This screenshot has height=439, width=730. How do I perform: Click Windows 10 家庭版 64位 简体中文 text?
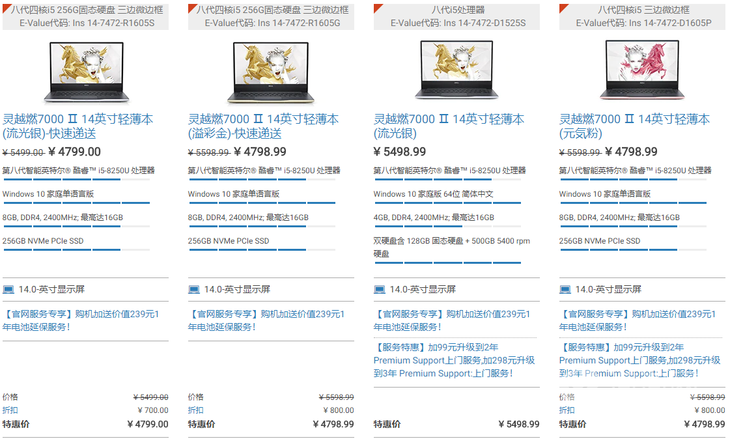click(433, 194)
